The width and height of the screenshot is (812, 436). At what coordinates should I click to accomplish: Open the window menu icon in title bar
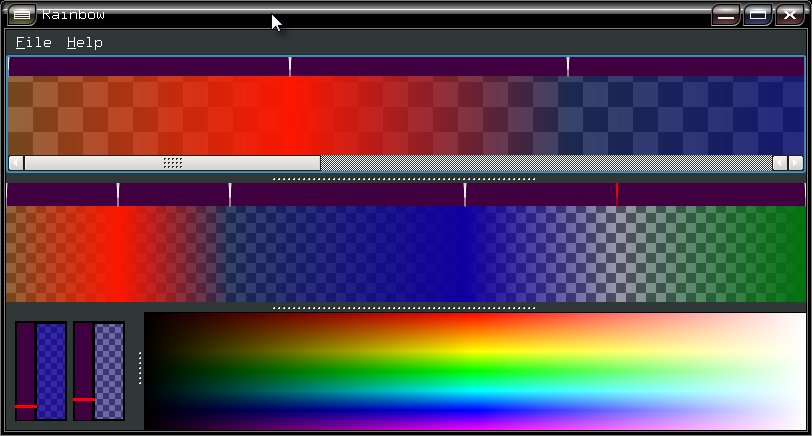22,15
